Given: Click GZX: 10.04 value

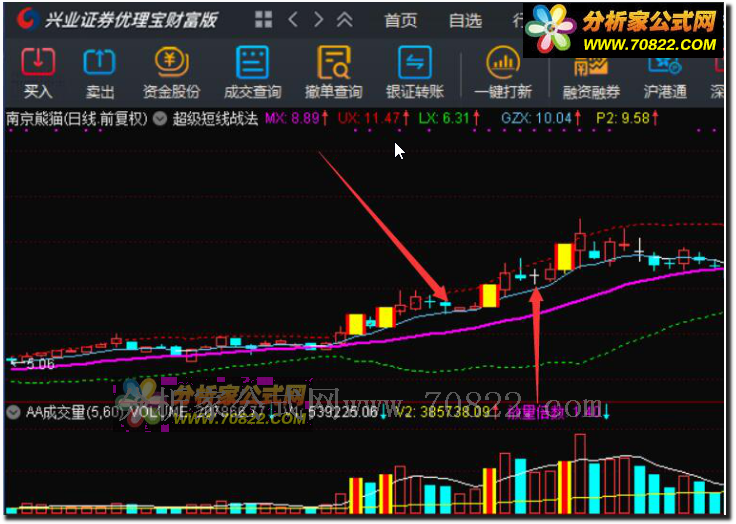Looking at the screenshot, I should click(541, 118).
